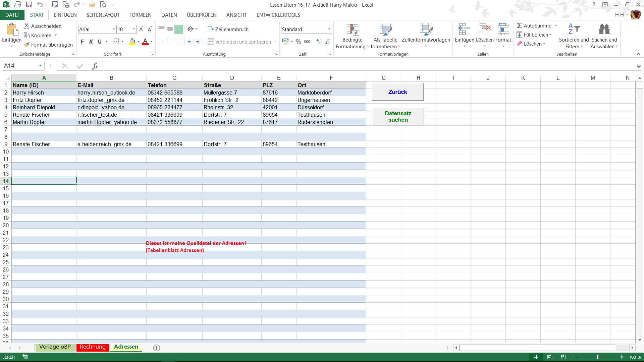Screen dimensions: 644x362
Task: Click the AutoSumme sigma icon
Action: tap(519, 26)
